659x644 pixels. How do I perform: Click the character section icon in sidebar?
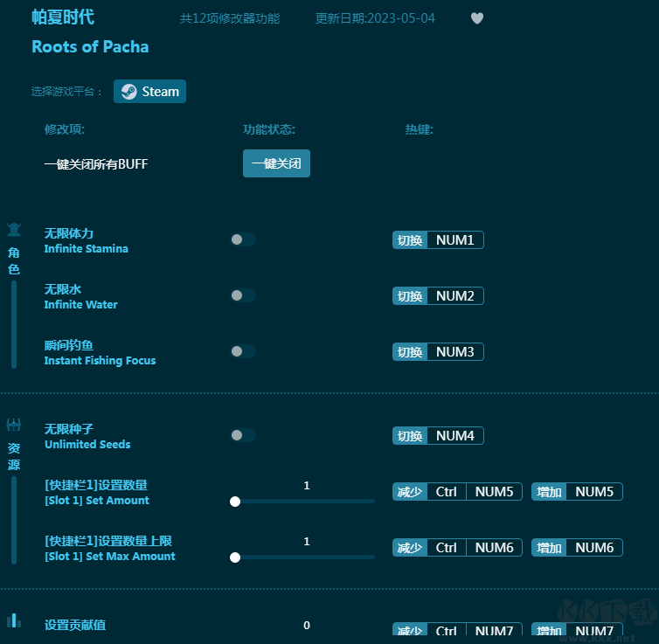tap(14, 231)
